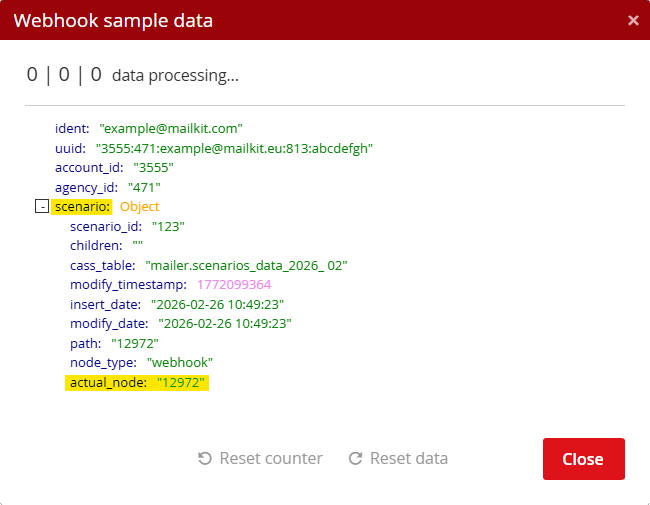Click the highlighted scenario: key

82,206
